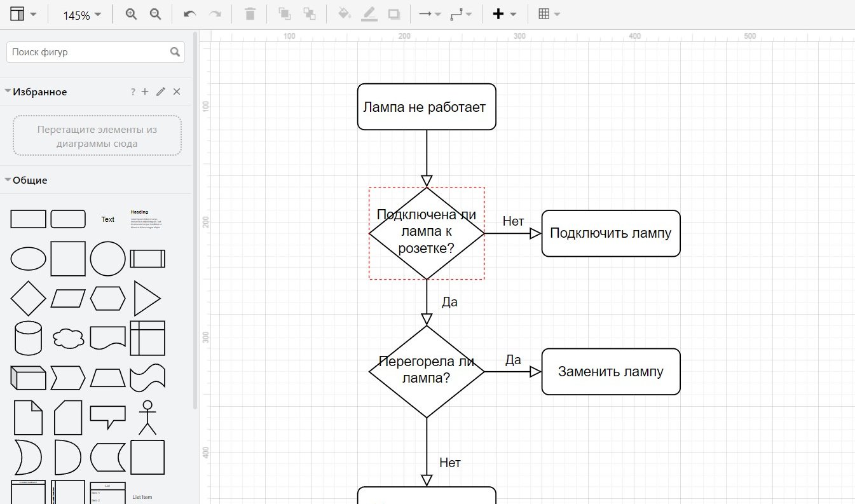
Task: Select the 'Подключить лампу' block
Action: point(611,233)
